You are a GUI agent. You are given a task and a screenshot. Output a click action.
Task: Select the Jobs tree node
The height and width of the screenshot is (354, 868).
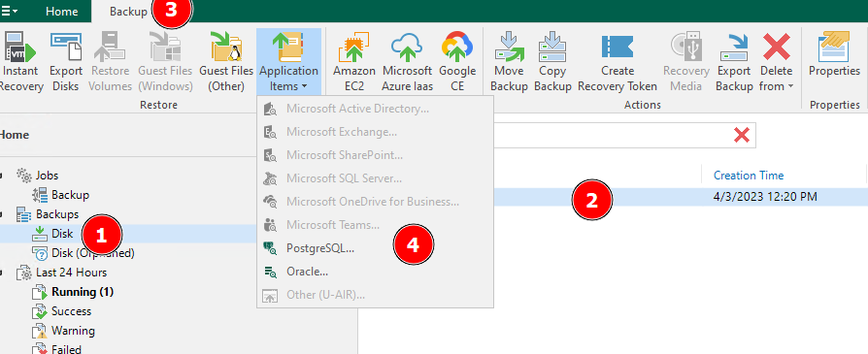point(47,176)
